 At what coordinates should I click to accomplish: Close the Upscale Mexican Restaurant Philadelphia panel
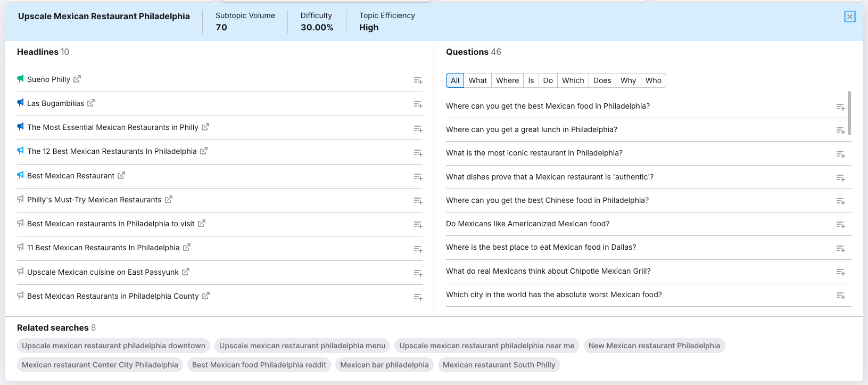[849, 17]
